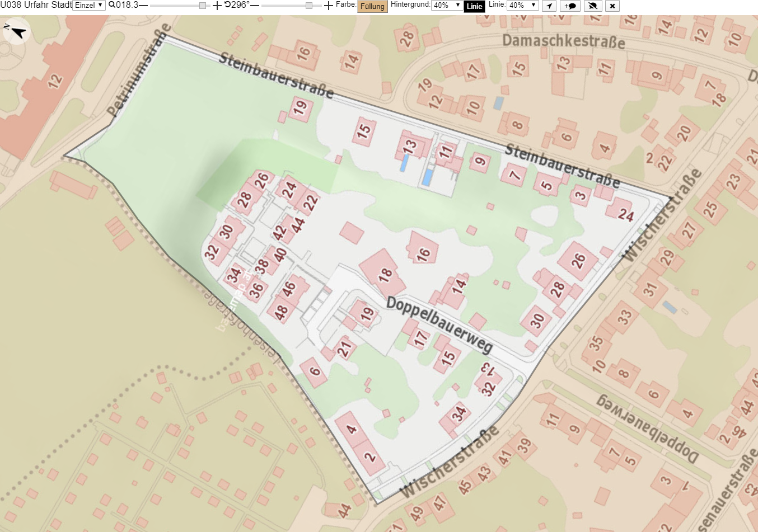Click the rotation minus icon
This screenshot has width=758, height=532.
pyautogui.click(x=255, y=6)
